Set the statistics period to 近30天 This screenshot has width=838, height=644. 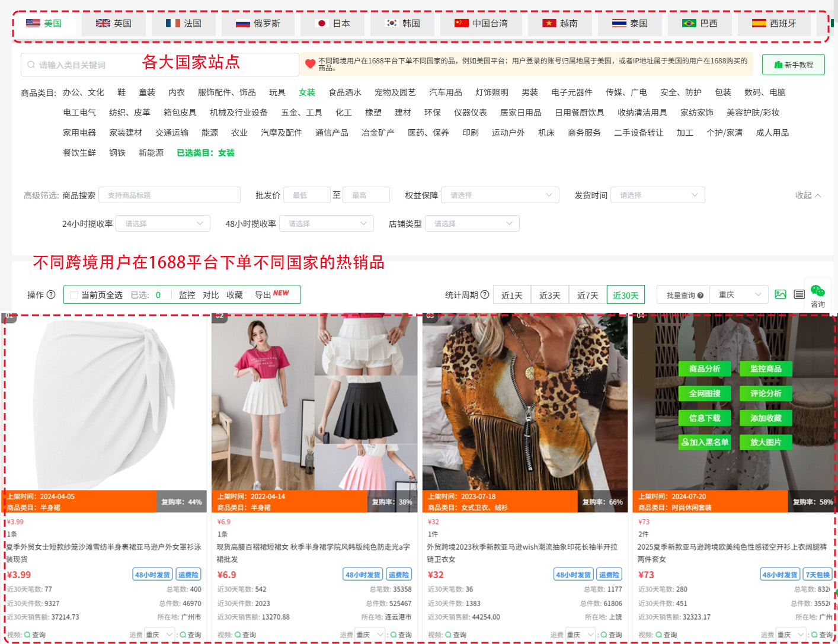click(626, 295)
